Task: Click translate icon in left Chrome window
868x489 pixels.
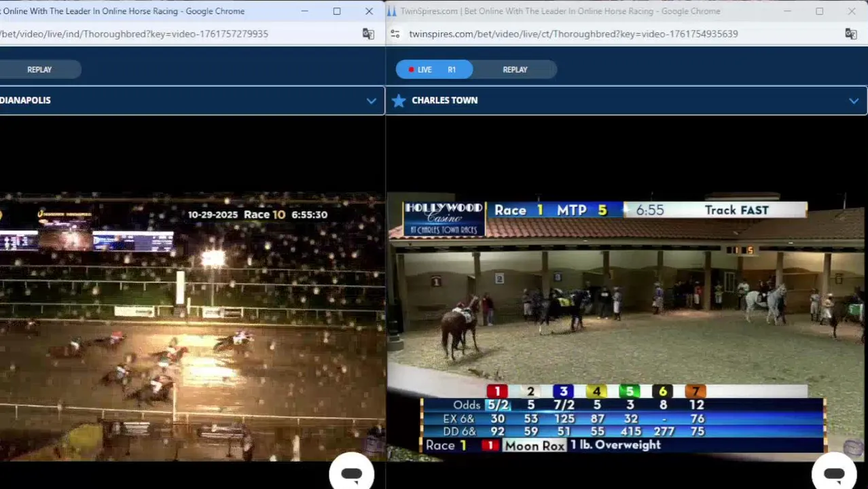Action: [368, 34]
